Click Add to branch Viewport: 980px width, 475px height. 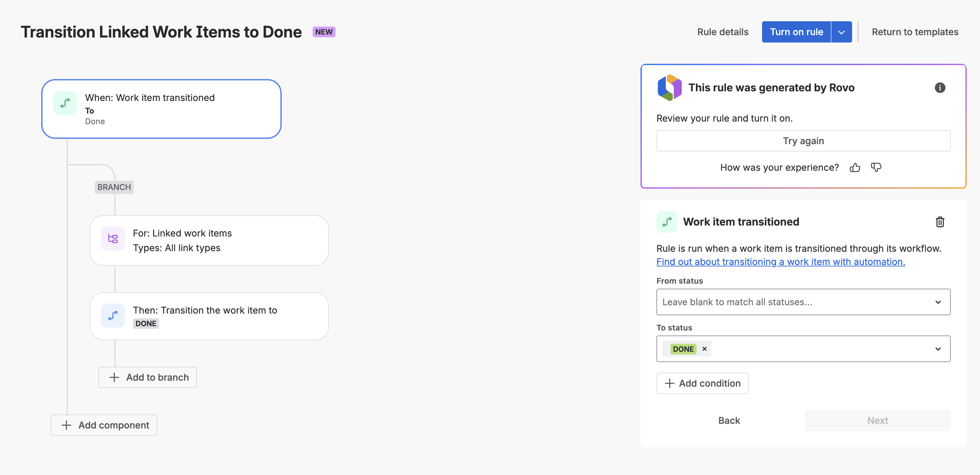click(x=147, y=377)
